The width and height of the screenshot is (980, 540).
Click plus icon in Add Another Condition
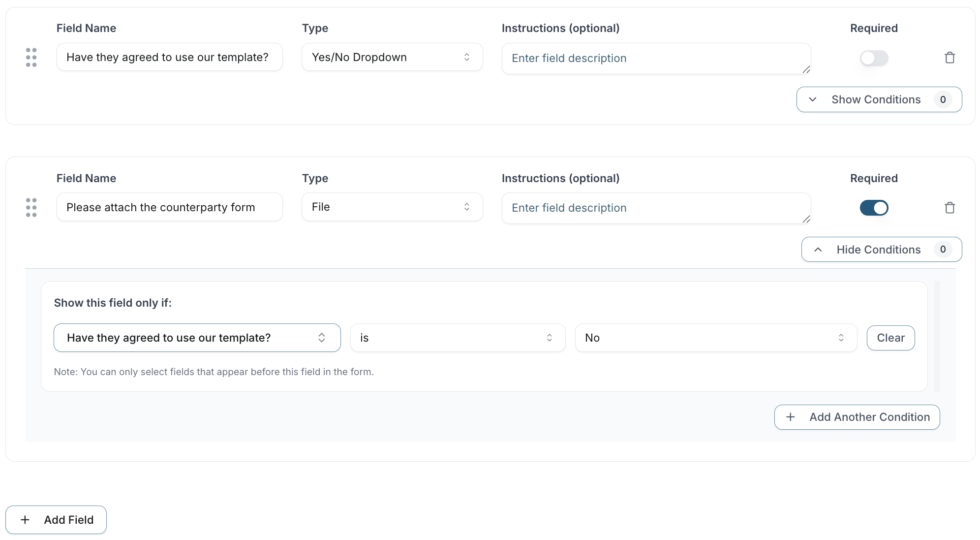click(791, 417)
